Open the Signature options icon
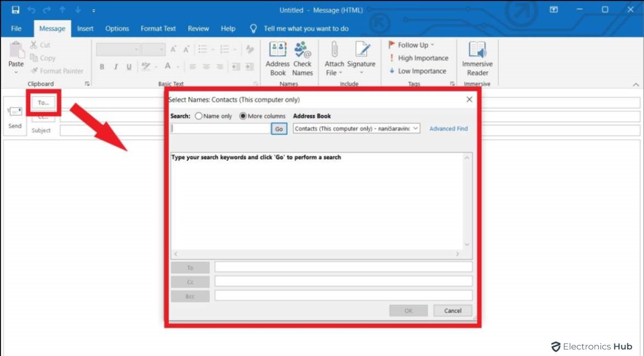Viewport: 644px width, 356px height. (361, 52)
